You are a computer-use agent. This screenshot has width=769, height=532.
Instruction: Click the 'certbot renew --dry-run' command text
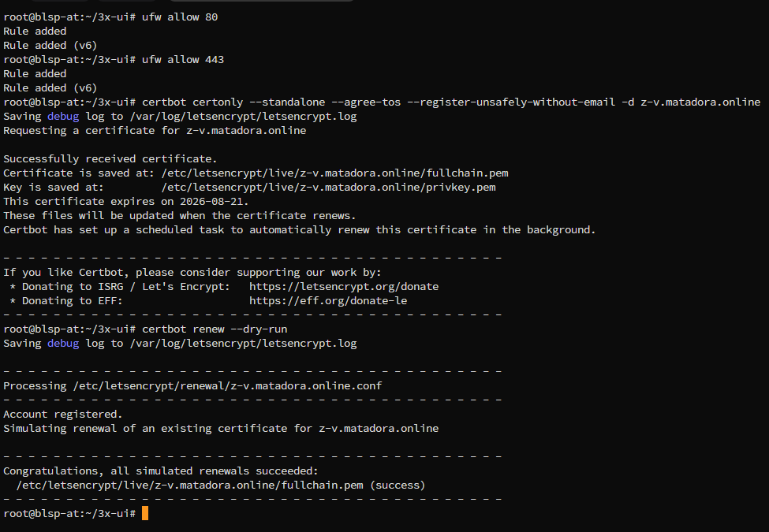215,329
